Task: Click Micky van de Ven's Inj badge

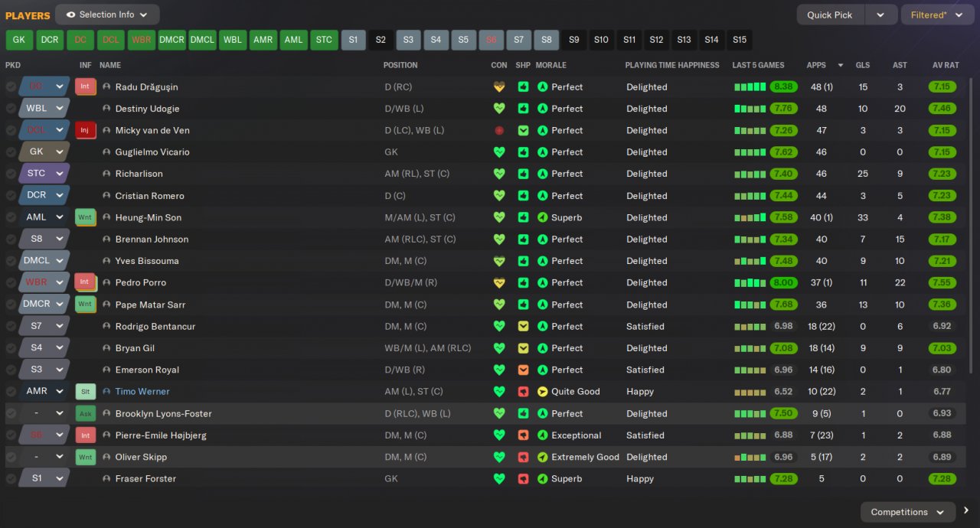Action: (x=85, y=130)
